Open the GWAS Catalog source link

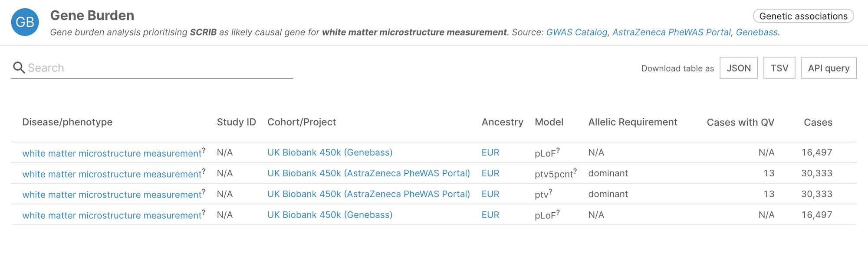[576, 32]
